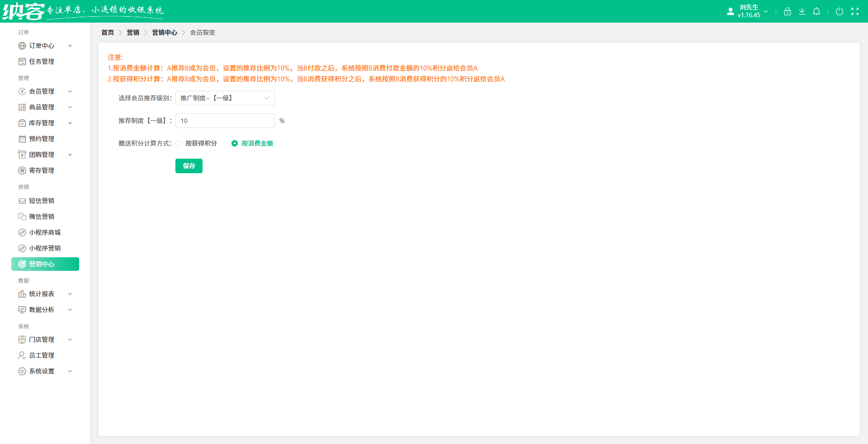The height and width of the screenshot is (444, 868).
Task: Click the 会员管理 icon
Action: click(x=22, y=91)
